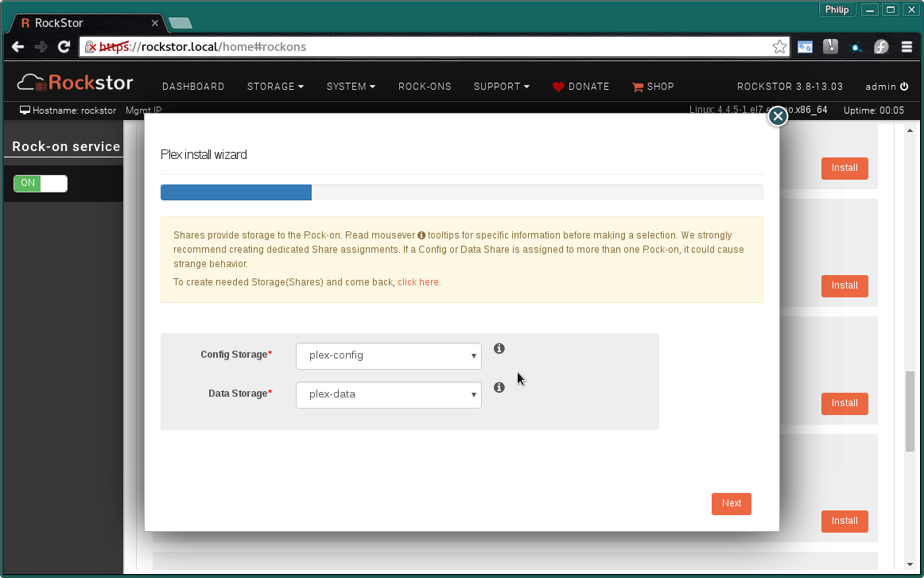Click the browser back arrow
Screen dimensions: 924x578
tap(17, 47)
